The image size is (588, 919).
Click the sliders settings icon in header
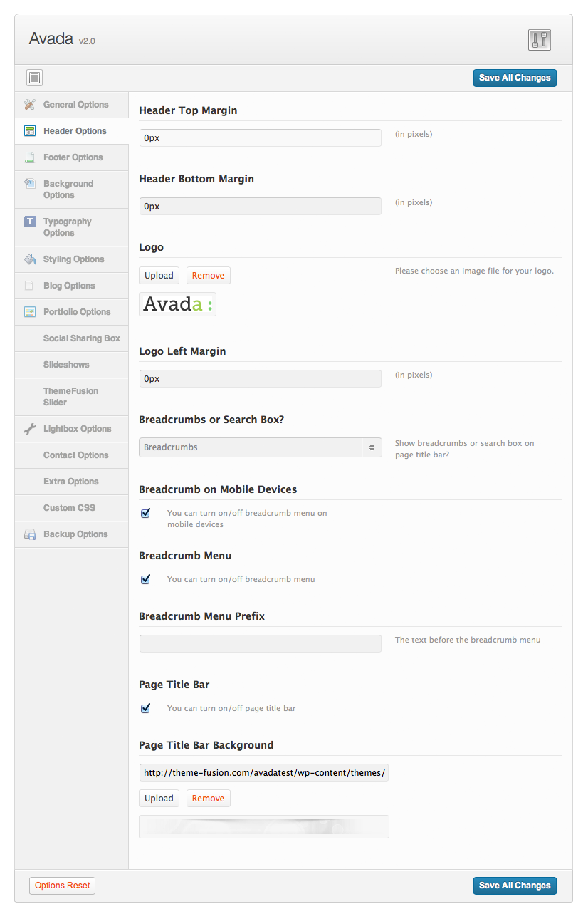click(540, 40)
